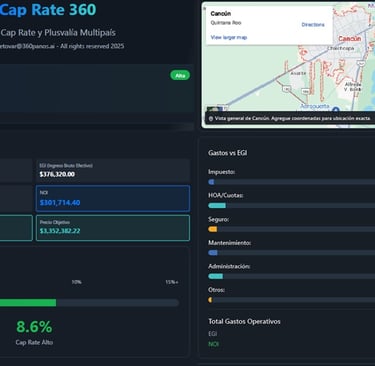This screenshot has width=375, height=366.
Task: Click the Cap Rate 360 title
Action: (48, 9)
